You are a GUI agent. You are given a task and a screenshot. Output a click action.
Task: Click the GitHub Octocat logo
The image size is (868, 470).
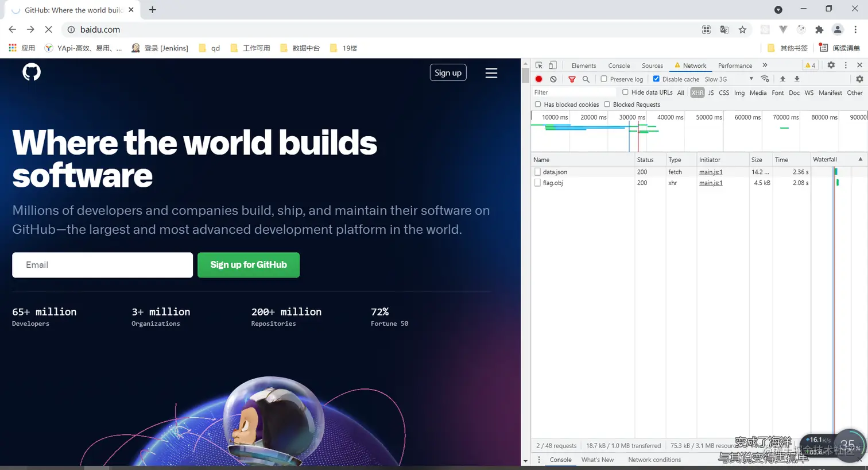(x=32, y=72)
